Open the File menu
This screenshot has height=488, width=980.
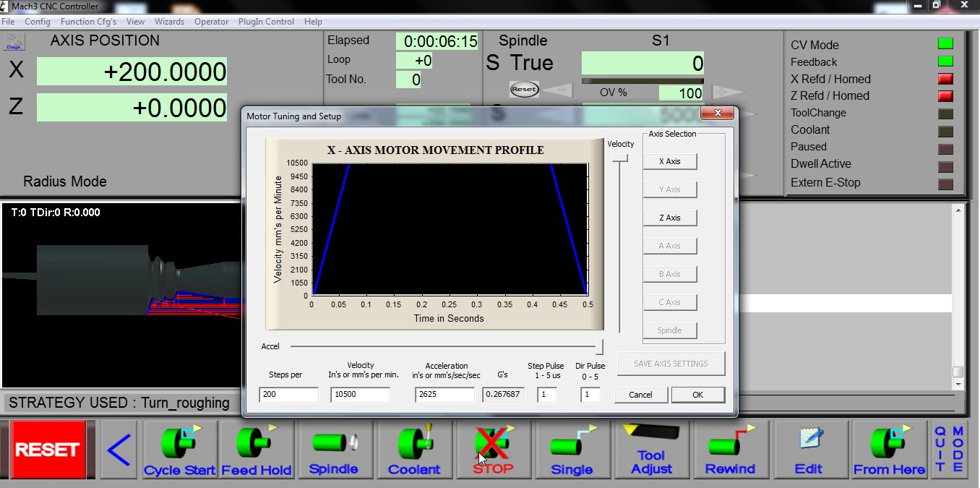(x=8, y=22)
